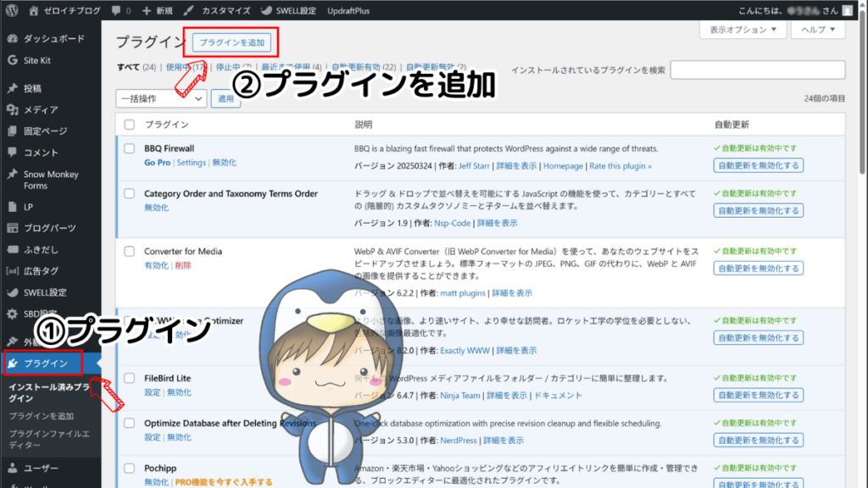Check Category Order and Taxonomy Terms Order
This screenshot has width=868, height=488.
[129, 194]
